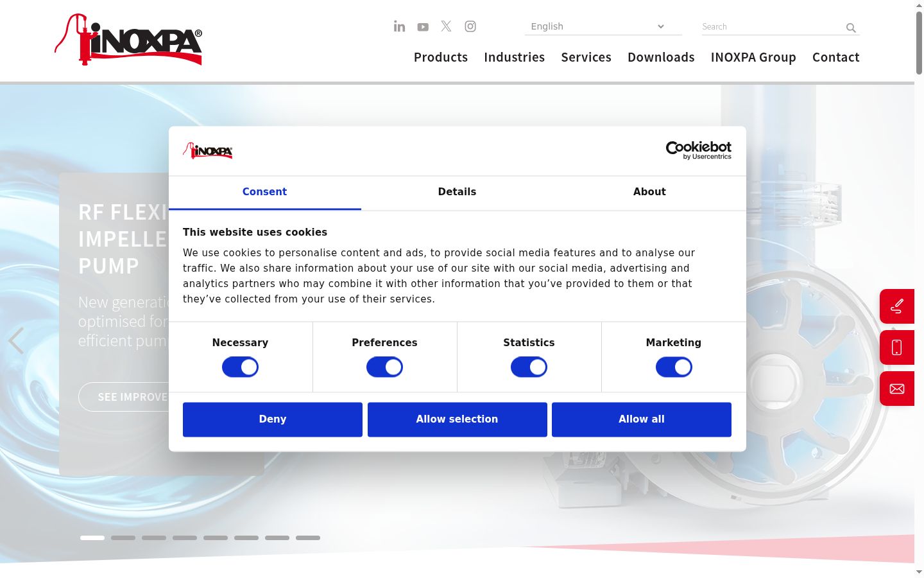Open the INOXPA Group menu
924x578 pixels.
point(753,57)
